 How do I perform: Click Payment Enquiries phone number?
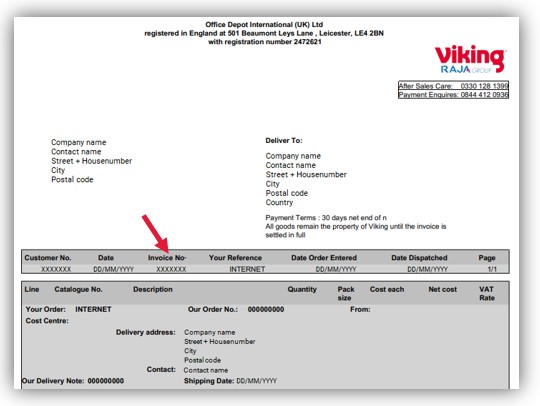point(484,94)
